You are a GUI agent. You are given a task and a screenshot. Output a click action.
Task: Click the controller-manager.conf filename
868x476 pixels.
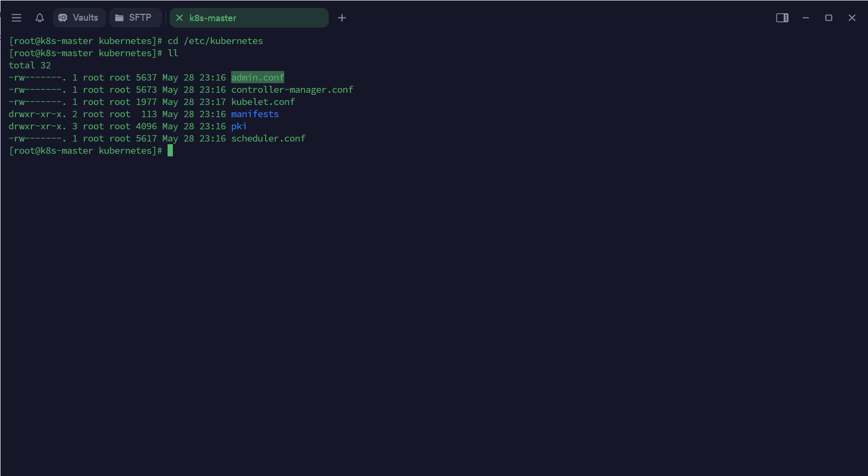(x=292, y=90)
